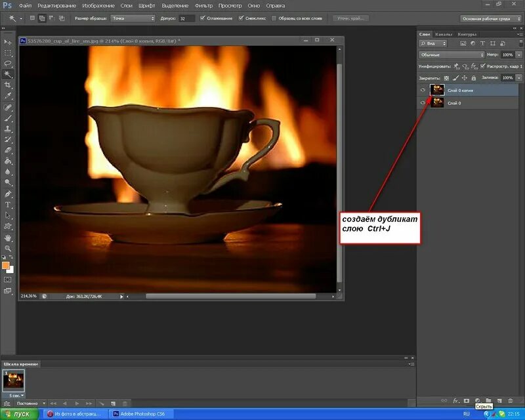Switch to the Каналы tab
The height and width of the screenshot is (420, 525).
pyautogui.click(x=444, y=34)
